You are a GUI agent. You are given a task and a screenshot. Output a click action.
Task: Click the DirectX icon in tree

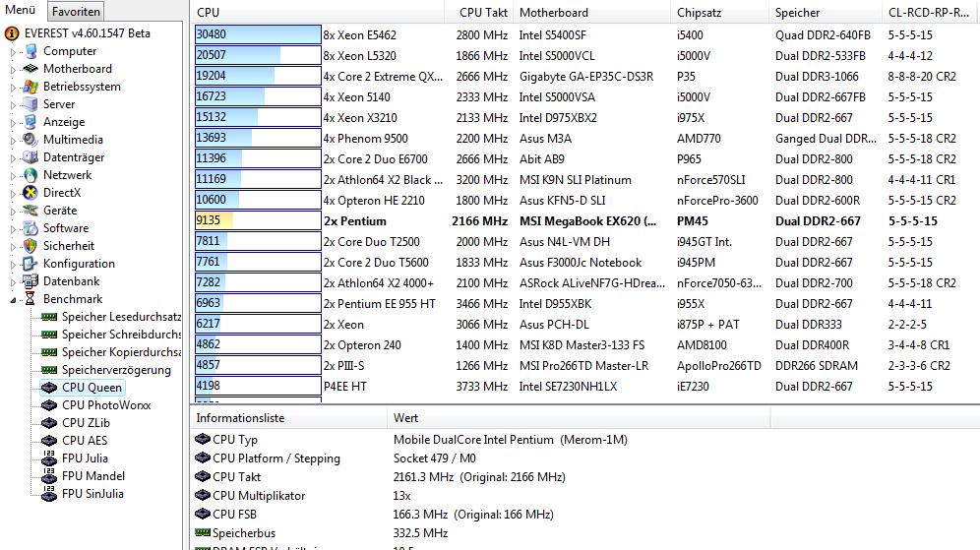[30, 193]
